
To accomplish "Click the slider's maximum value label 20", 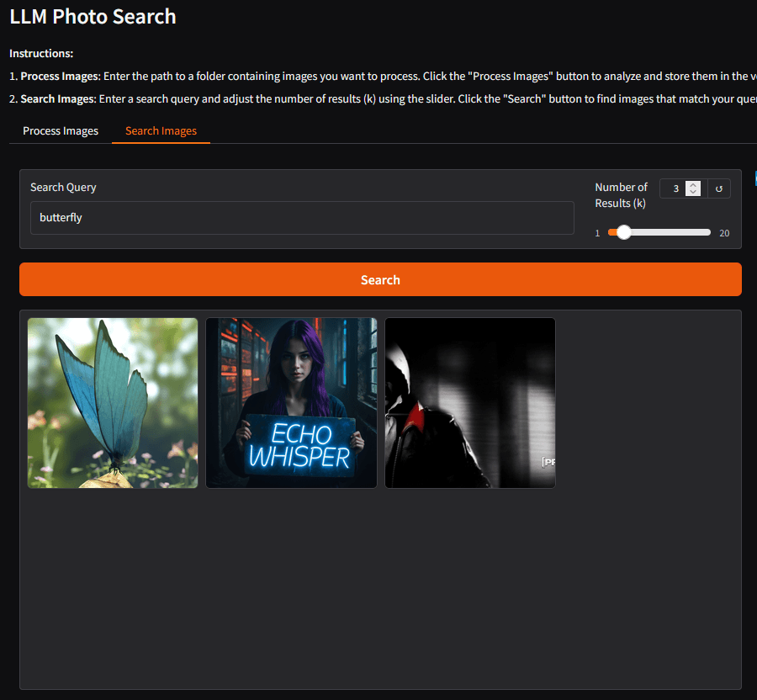I will coord(724,234).
